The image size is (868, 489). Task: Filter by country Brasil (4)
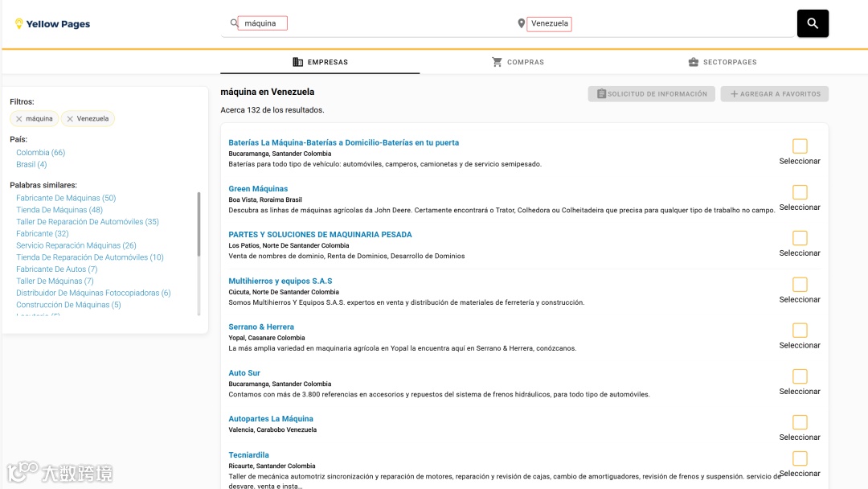[x=31, y=165]
